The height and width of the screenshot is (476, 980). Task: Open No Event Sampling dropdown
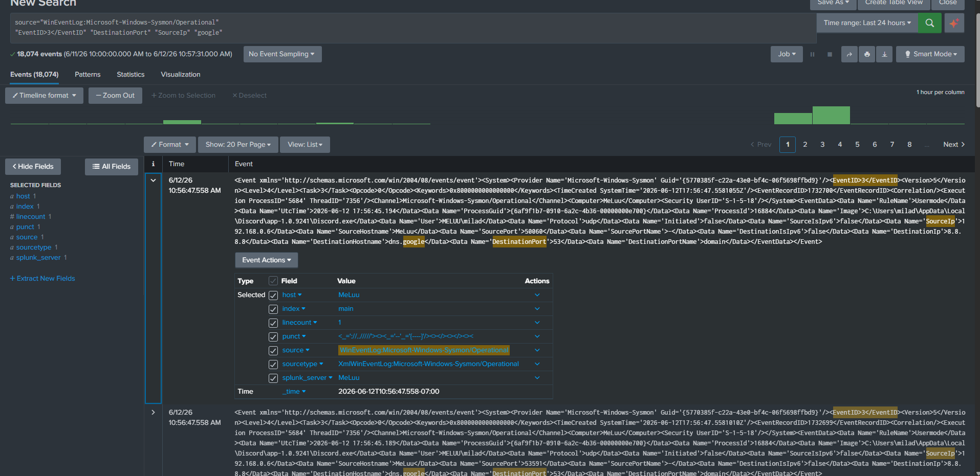click(x=282, y=54)
